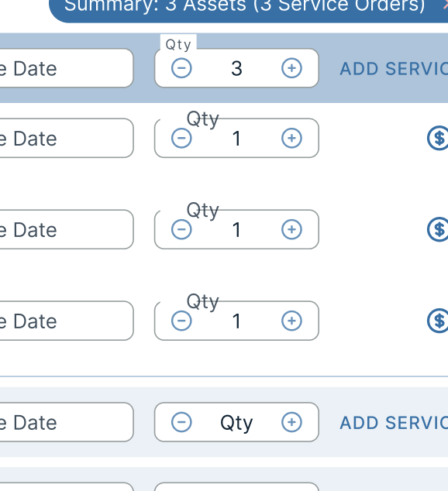Click Date field in the blue header row
448x491 pixels.
coord(67,68)
